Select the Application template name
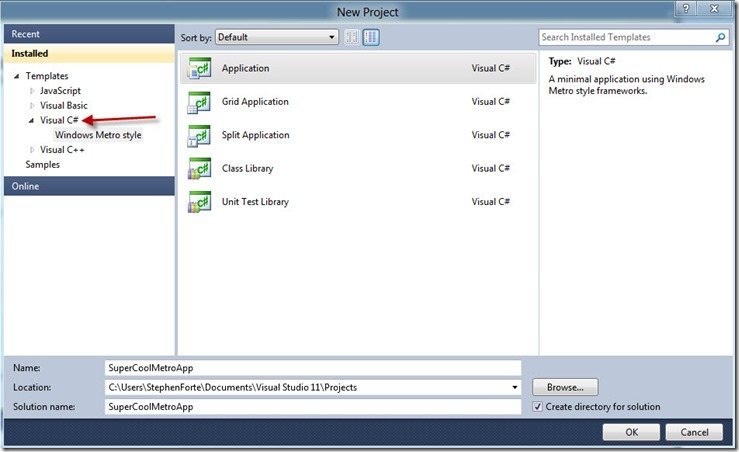The image size is (739, 452). coord(246,68)
